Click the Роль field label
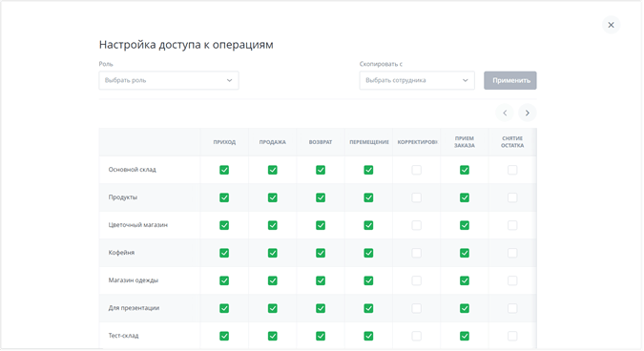644x351 pixels. 106,64
